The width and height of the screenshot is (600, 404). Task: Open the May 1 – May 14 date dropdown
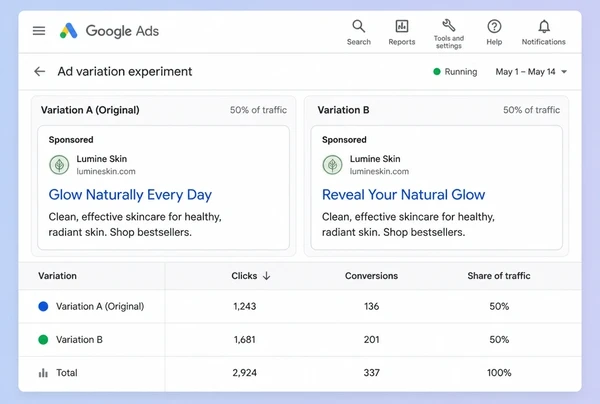(531, 72)
